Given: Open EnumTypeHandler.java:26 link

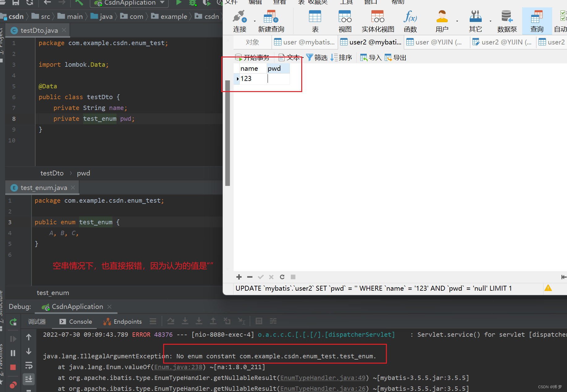Looking at the screenshot, I should pyautogui.click(x=323, y=389).
